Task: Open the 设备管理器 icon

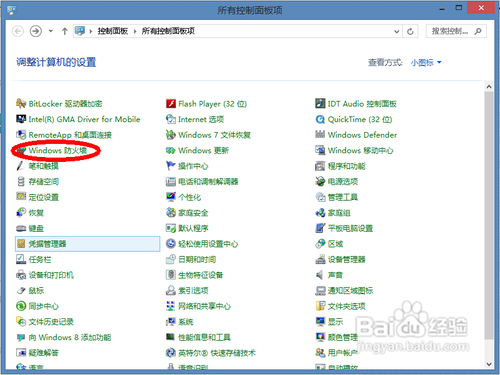Action: (320, 259)
